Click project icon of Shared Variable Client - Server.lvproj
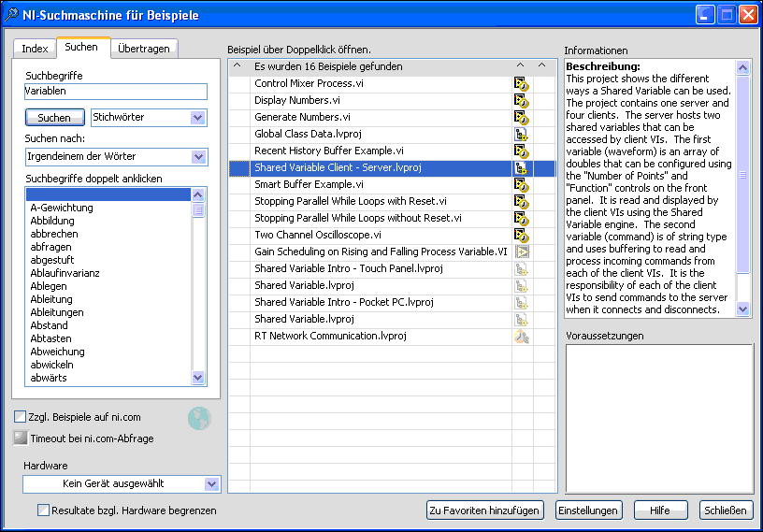This screenshot has width=763, height=532. point(521,168)
